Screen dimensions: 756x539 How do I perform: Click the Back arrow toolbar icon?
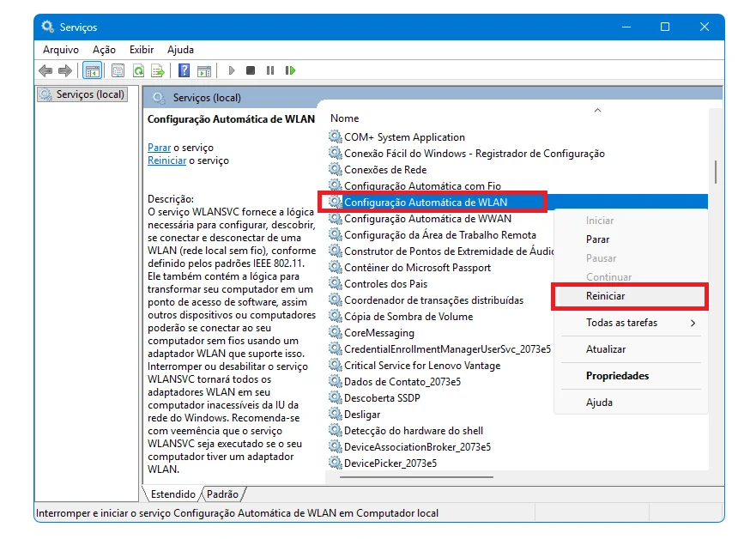[x=45, y=71]
